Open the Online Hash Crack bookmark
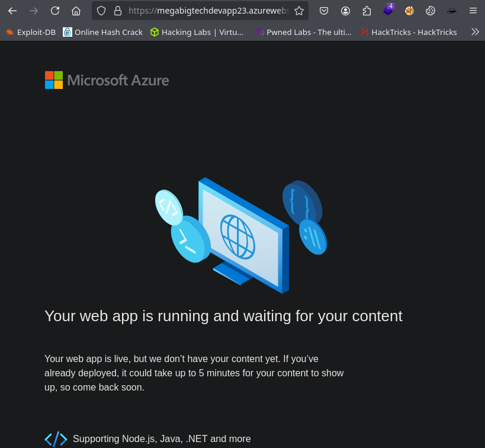 (x=103, y=32)
